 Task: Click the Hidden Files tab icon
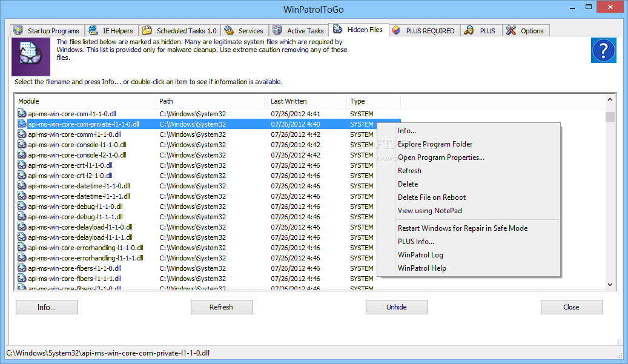[338, 29]
